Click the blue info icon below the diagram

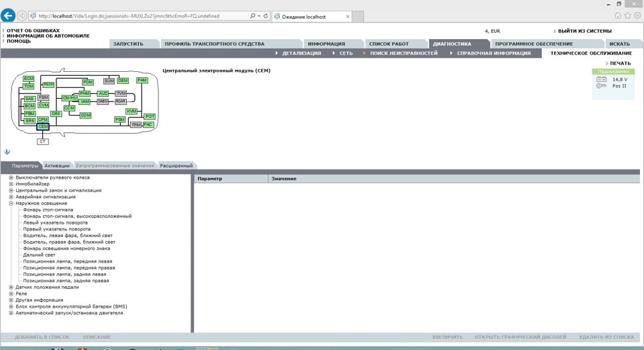[7, 152]
